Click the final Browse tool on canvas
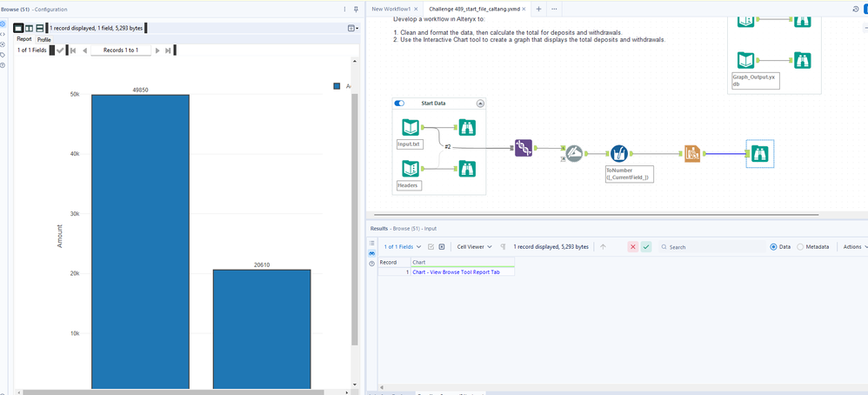Screen dimensions: 868x395 759,154
